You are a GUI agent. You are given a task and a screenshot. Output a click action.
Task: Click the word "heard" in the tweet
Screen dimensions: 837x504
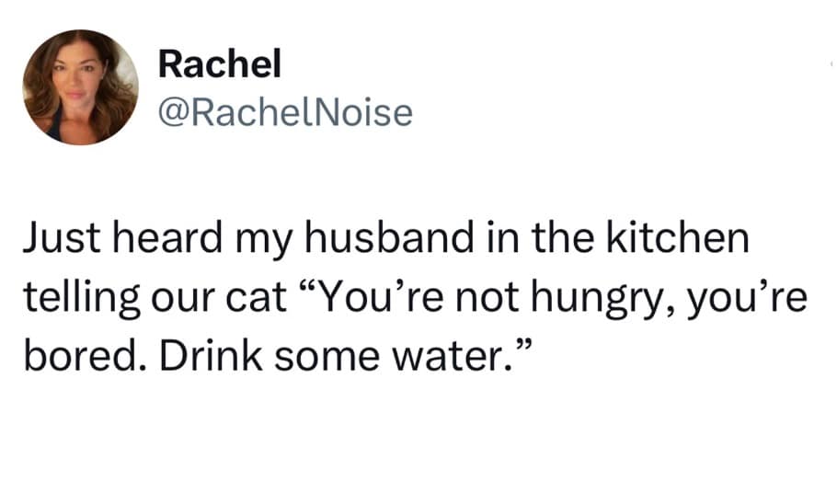(x=155, y=239)
